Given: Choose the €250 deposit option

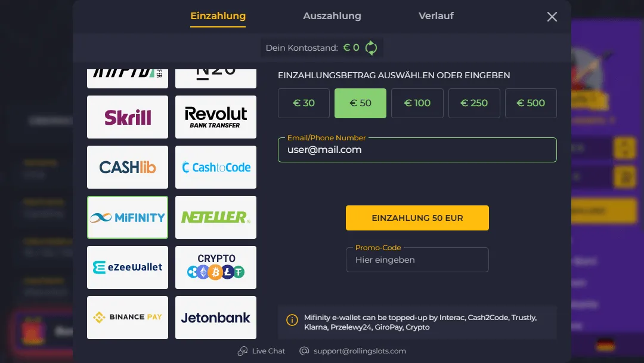Looking at the screenshot, I should pyautogui.click(x=474, y=103).
